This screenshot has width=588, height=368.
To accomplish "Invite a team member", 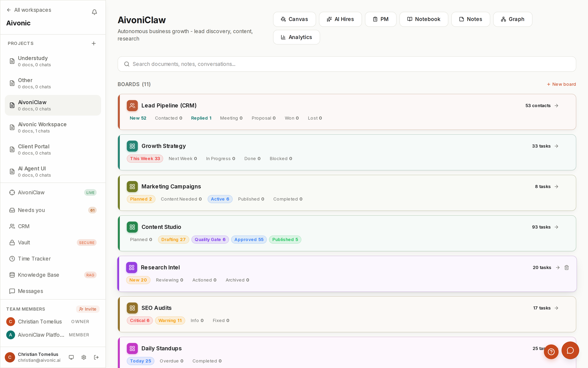I will click(x=88, y=309).
